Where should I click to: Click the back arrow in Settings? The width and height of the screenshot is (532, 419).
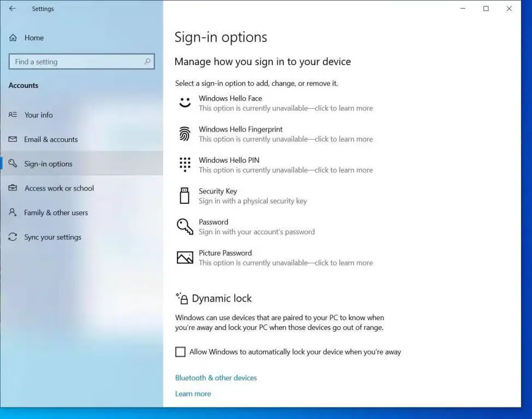(13, 9)
